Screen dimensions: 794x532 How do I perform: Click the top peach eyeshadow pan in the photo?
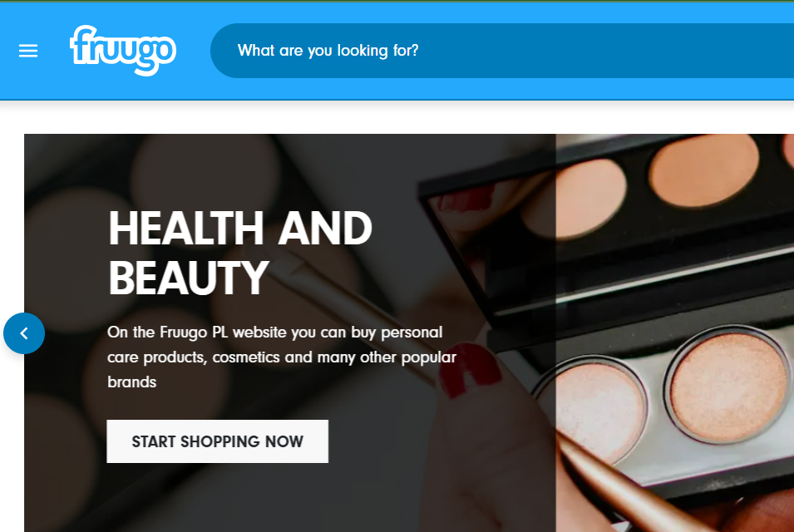(704, 170)
